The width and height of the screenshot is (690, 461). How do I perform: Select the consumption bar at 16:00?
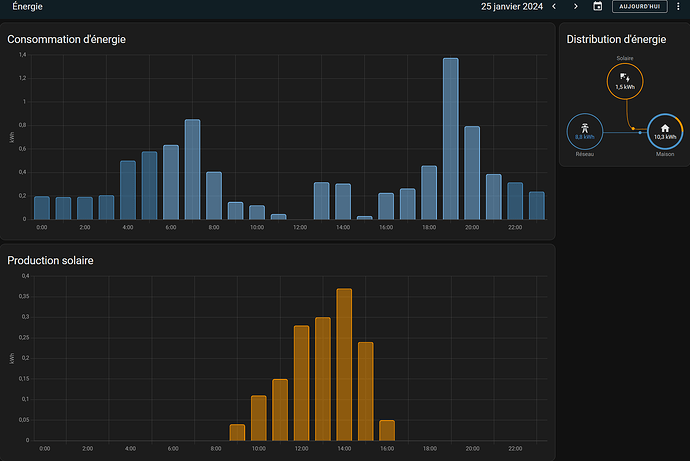click(386, 206)
